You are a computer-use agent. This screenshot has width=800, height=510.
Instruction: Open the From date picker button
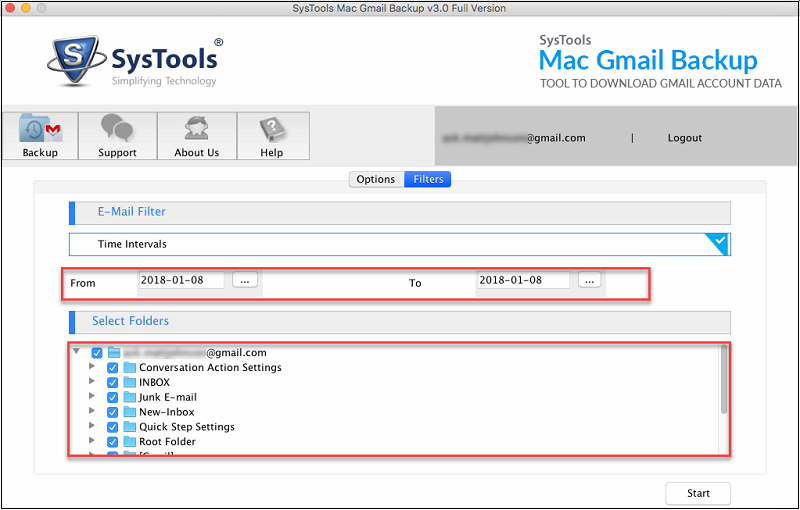[x=245, y=280]
